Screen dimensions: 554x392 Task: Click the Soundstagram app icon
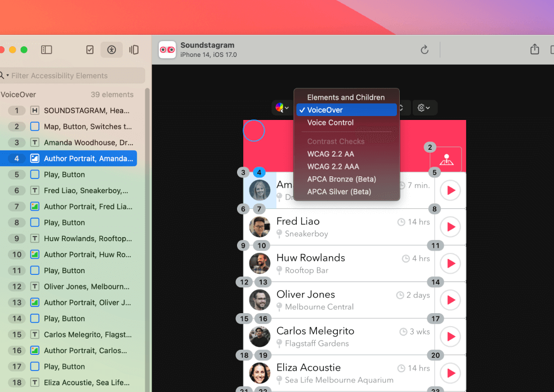pos(167,50)
